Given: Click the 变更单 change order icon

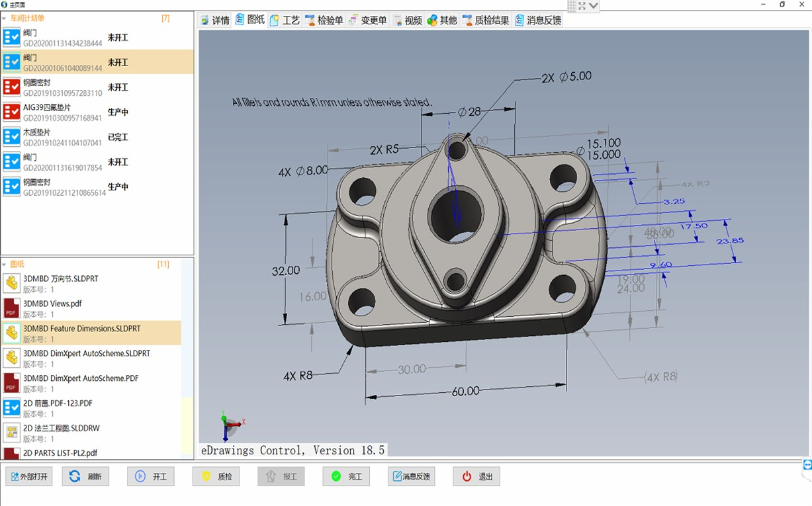Looking at the screenshot, I should point(370,20).
